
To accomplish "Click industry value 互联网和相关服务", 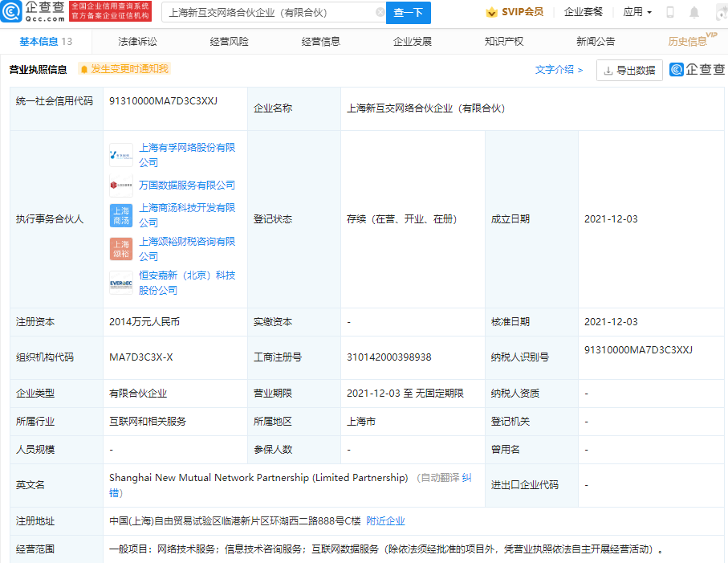I will point(148,422).
